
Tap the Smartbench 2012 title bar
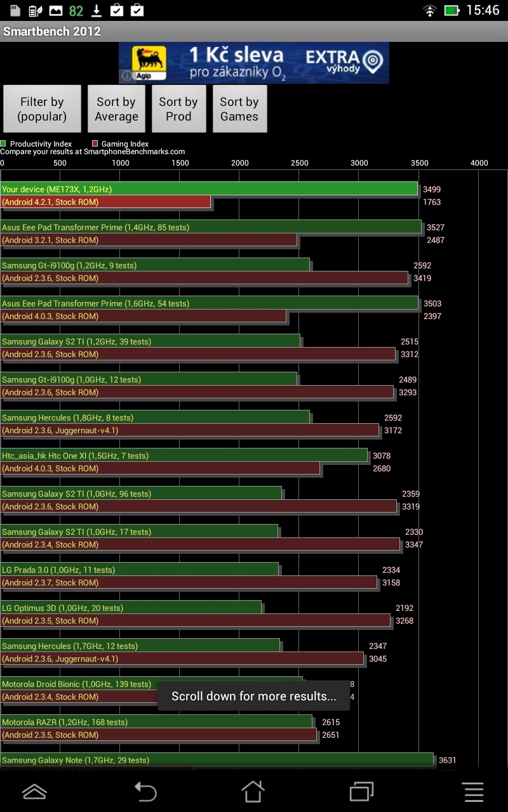point(254,31)
